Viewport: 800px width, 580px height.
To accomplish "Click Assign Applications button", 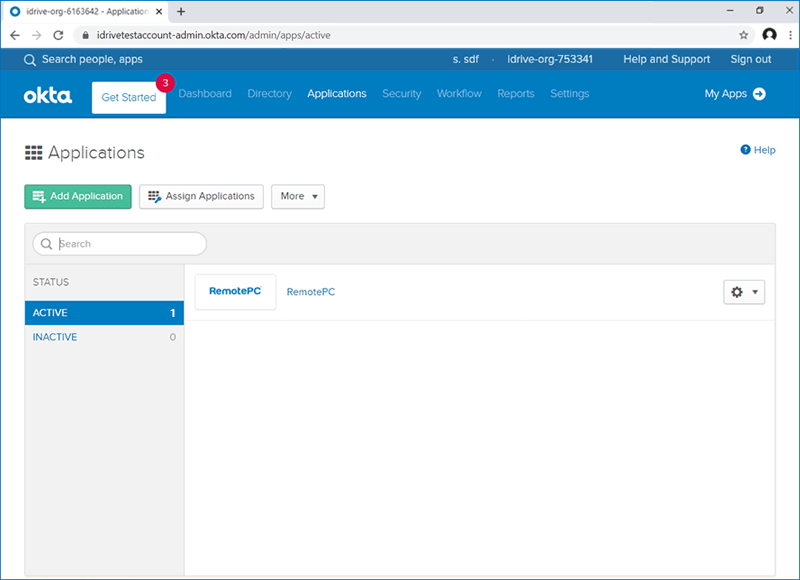I will [x=202, y=196].
